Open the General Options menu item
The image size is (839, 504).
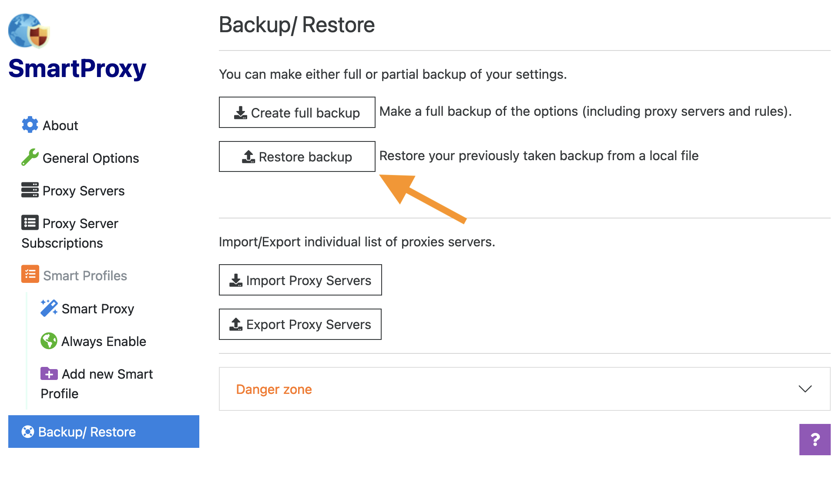coord(91,158)
